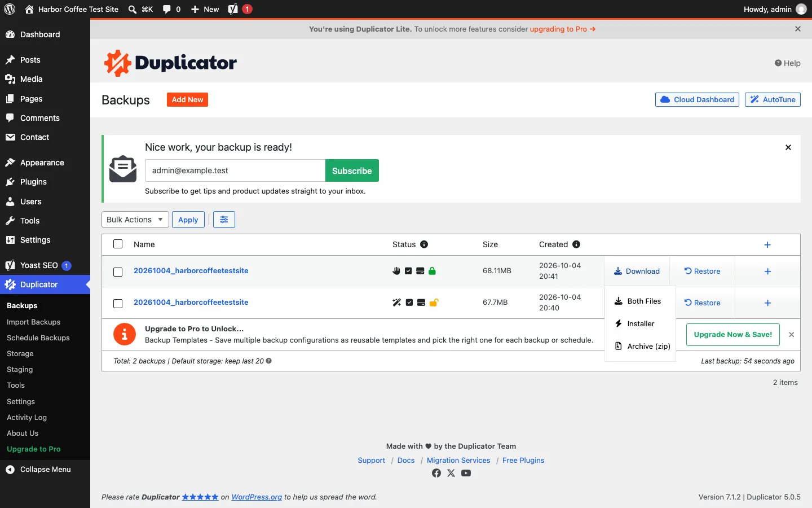Restore the first backup from 20:41
The image size is (812, 508).
pyautogui.click(x=702, y=271)
